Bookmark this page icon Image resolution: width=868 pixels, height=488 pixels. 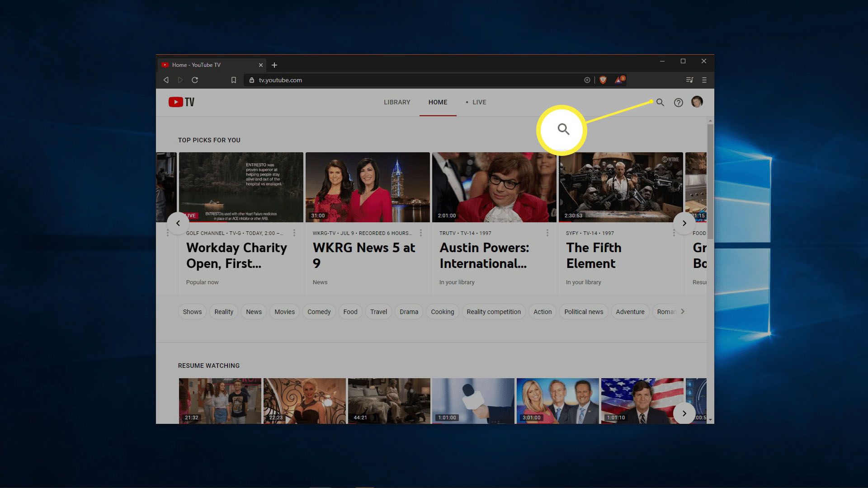click(234, 80)
